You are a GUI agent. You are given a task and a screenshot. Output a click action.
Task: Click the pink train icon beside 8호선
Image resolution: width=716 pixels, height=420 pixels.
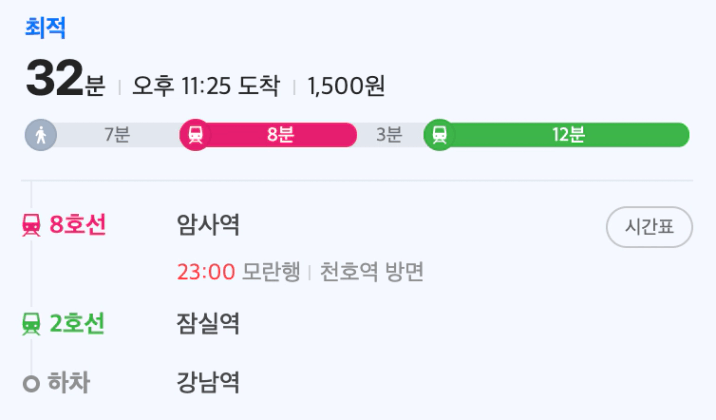pos(32,225)
